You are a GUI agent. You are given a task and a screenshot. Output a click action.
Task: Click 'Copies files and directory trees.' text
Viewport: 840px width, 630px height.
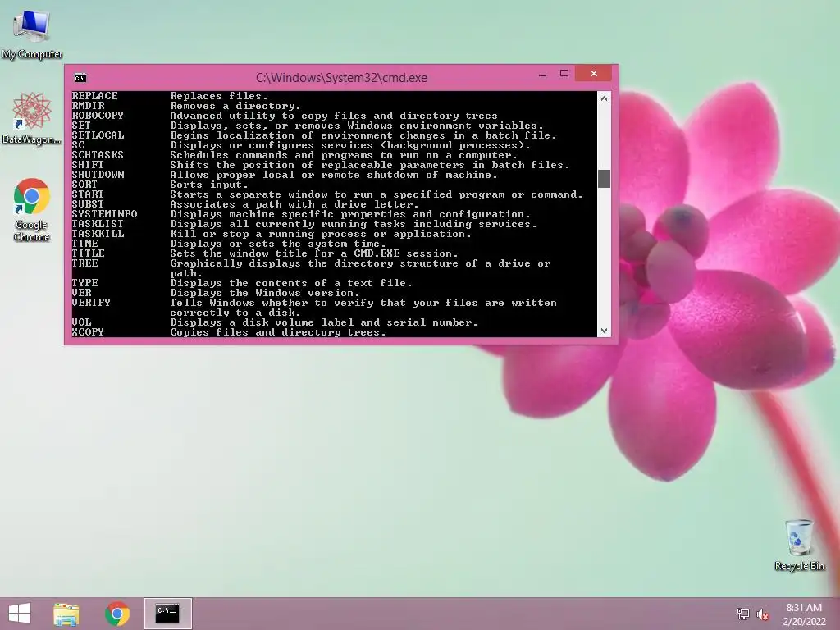(x=278, y=332)
